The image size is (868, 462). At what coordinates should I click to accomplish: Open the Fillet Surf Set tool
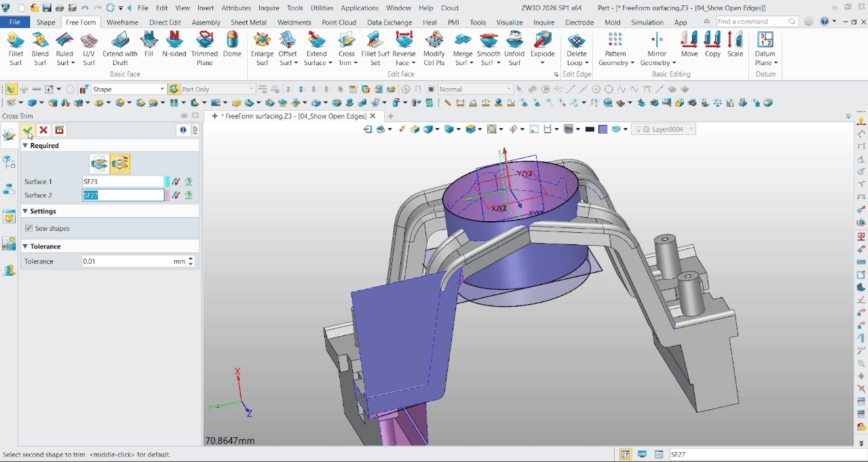click(374, 49)
